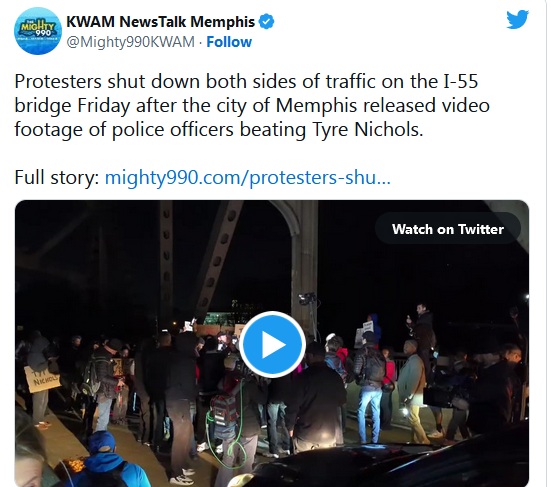Click the @Mighty990KWAM handle
Viewport: 551px width, 487px height.
tap(130, 42)
